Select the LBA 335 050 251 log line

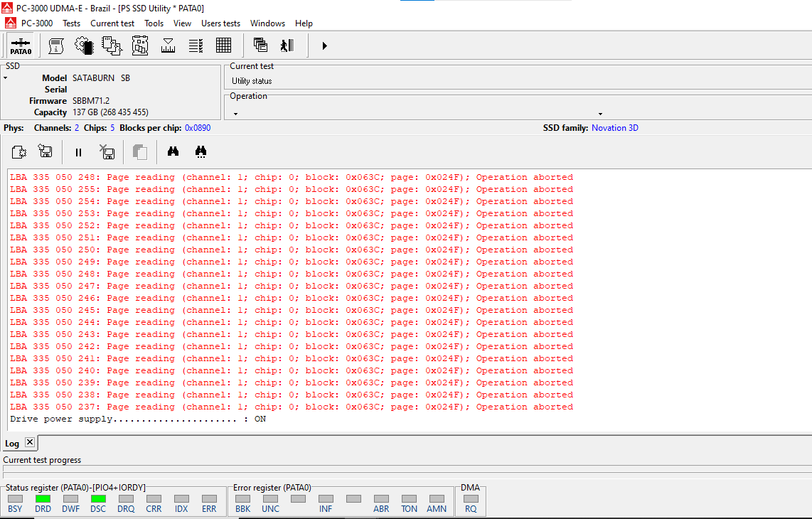[x=292, y=237]
